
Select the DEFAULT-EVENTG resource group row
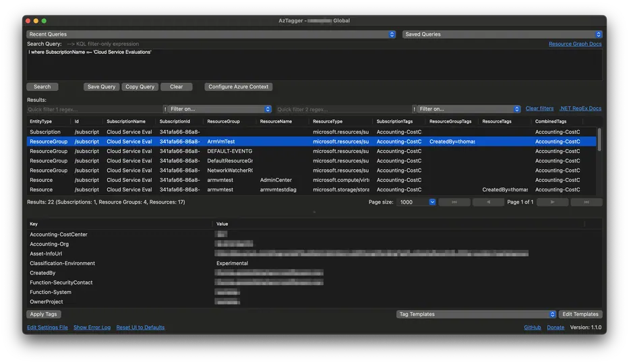pos(311,151)
